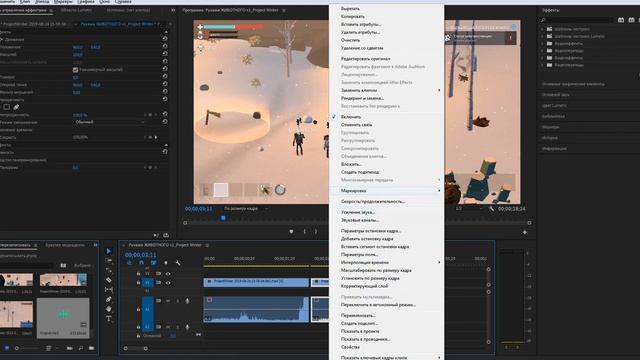
Task: Select the Razor tool
Action: point(109,280)
